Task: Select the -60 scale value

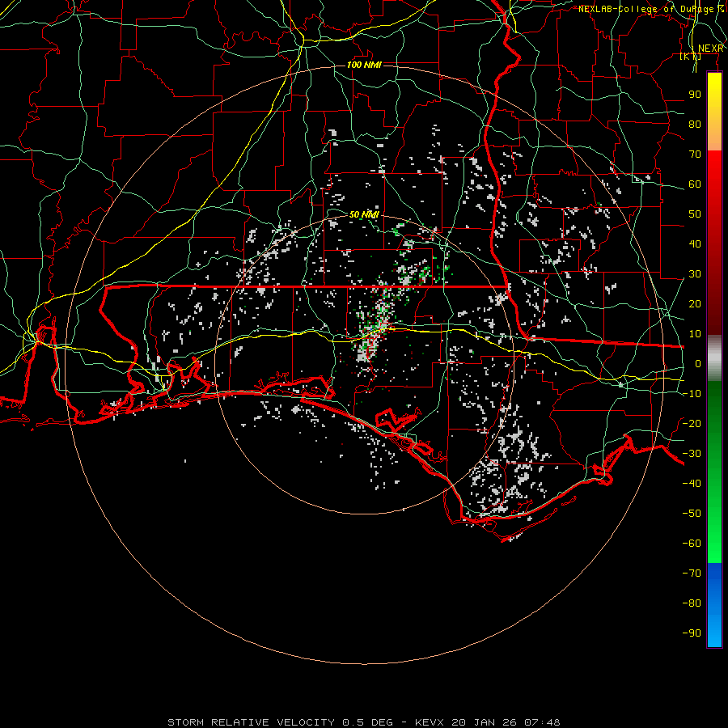Action: point(692,544)
